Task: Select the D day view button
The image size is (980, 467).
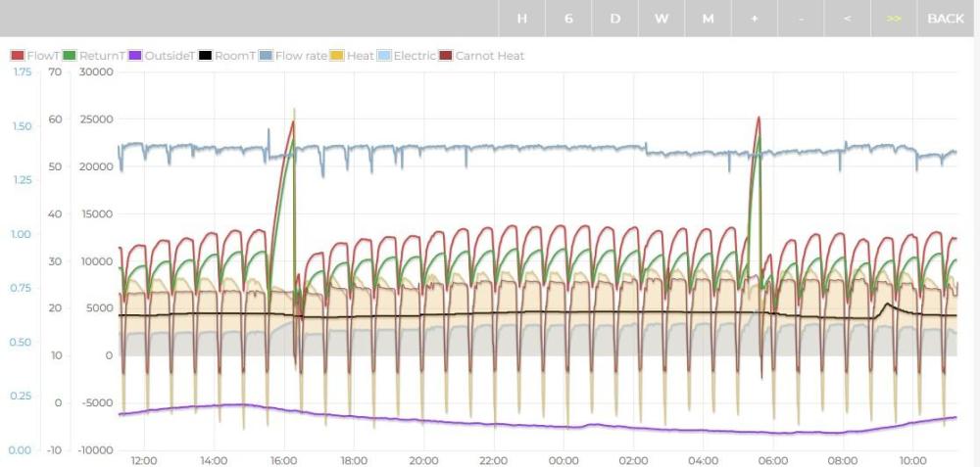Action: pos(615,19)
